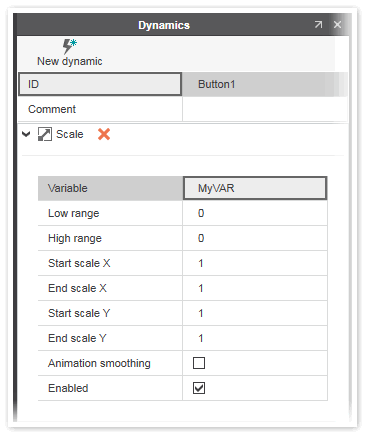Click the End scale Y value

pos(255,338)
